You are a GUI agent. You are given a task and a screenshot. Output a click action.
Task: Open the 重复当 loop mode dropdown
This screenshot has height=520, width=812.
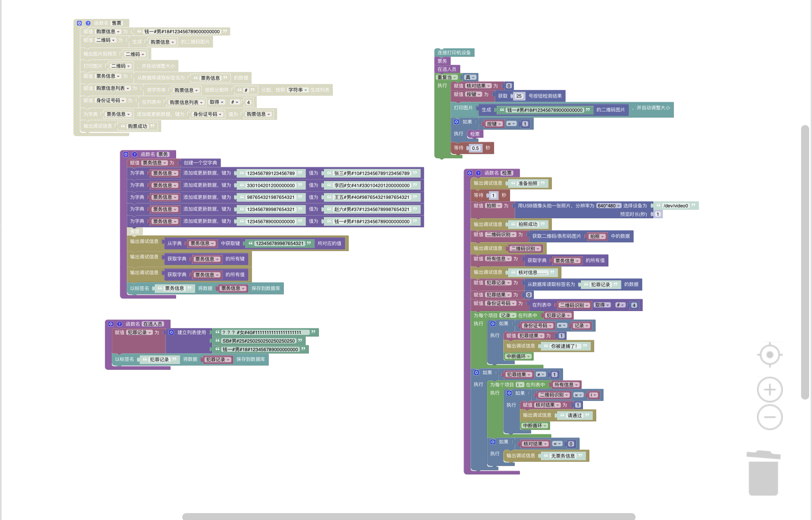447,77
